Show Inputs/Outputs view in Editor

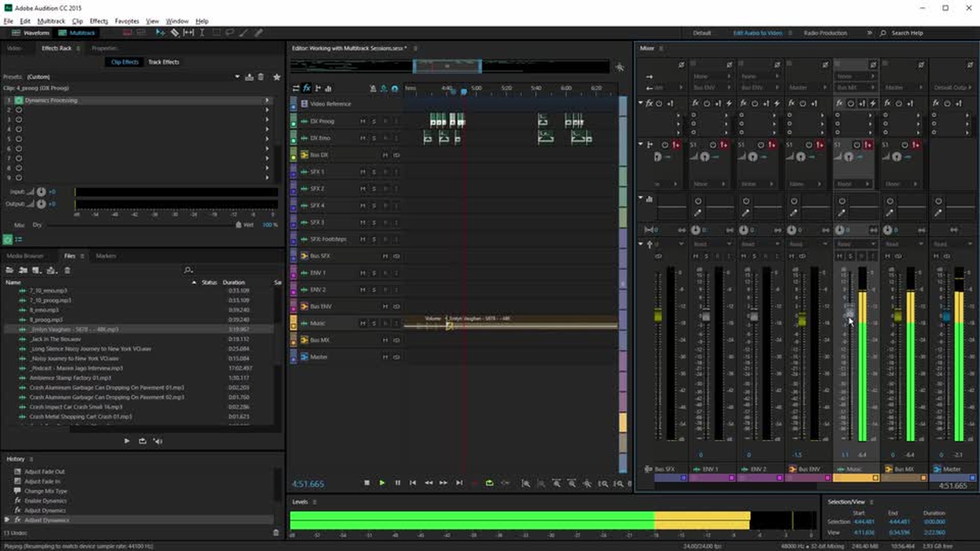(296, 88)
